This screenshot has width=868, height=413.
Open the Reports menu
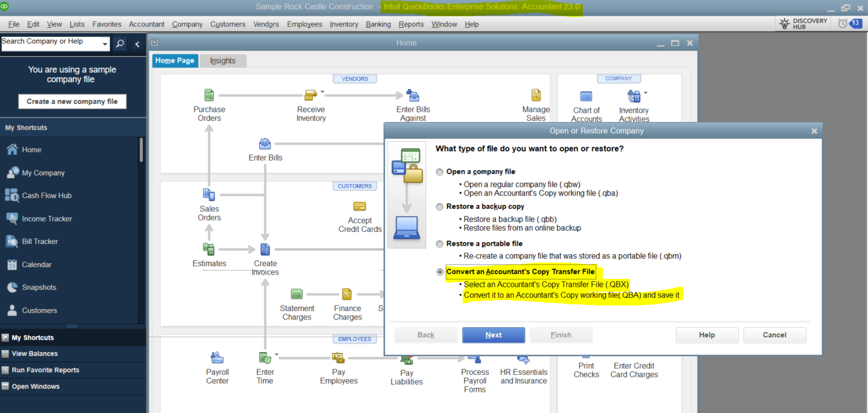(x=411, y=24)
